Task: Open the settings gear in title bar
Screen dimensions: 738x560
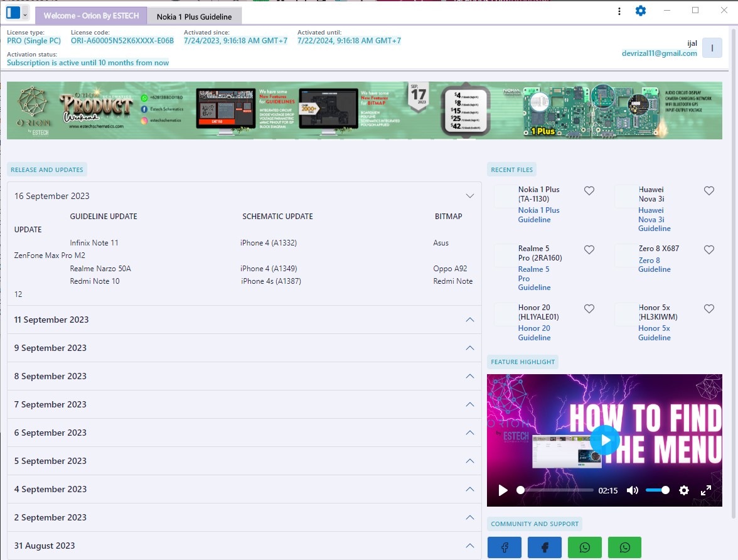Action: [640, 11]
